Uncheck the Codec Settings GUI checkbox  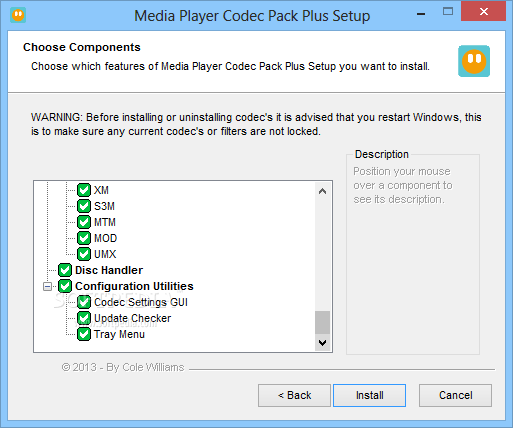84,302
